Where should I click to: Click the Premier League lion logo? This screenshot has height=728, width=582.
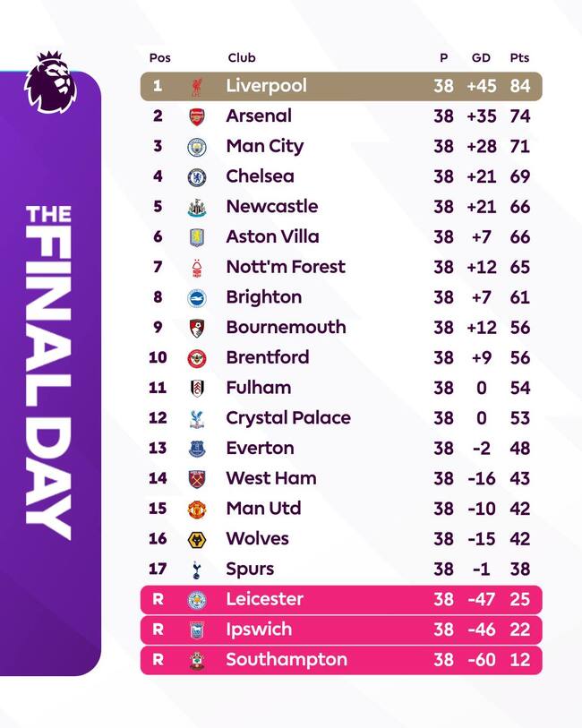tap(53, 81)
